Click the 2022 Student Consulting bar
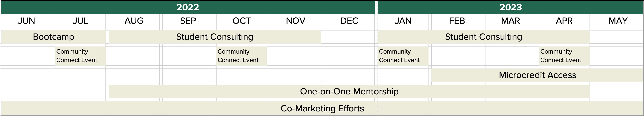 pyautogui.click(x=214, y=37)
